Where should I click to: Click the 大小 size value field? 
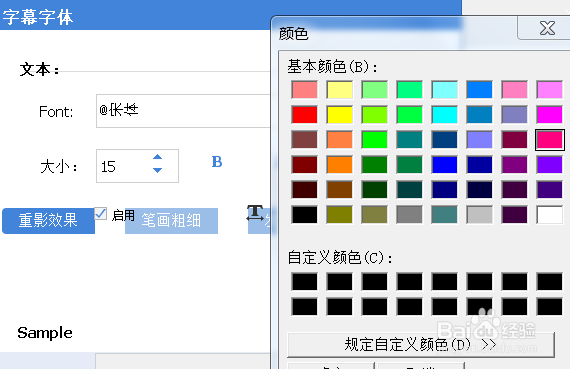[137, 166]
